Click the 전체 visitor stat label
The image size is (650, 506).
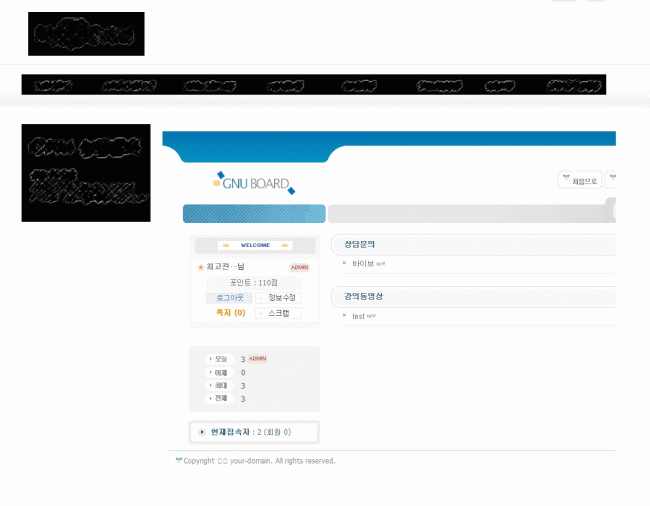click(x=220, y=398)
